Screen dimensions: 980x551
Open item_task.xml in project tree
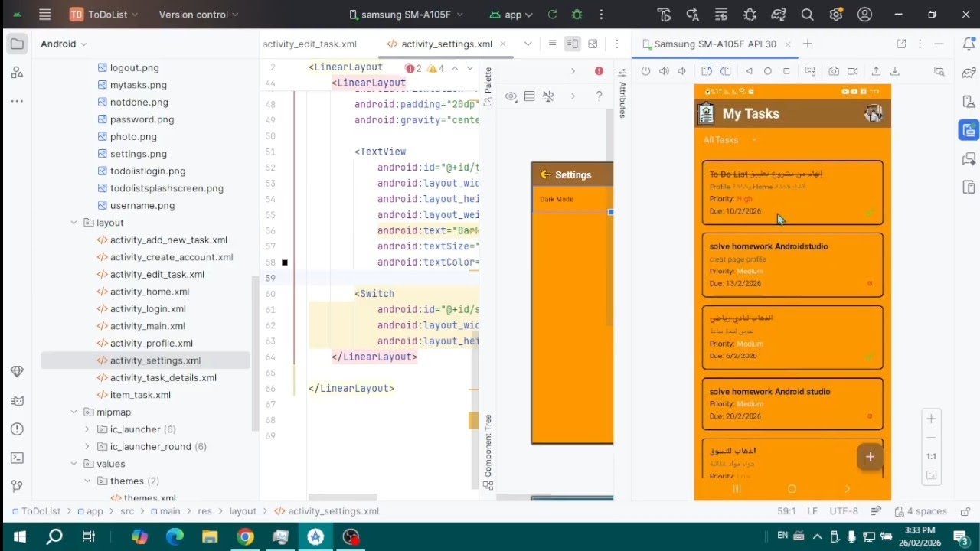click(x=140, y=395)
